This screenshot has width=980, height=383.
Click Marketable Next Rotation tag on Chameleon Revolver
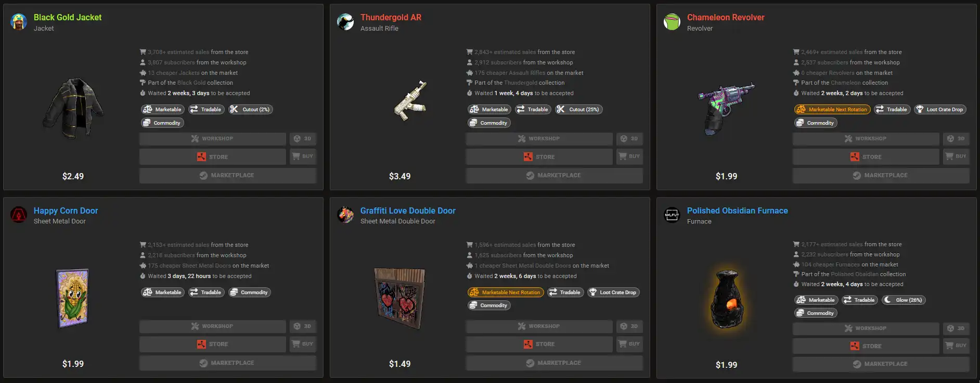pyautogui.click(x=832, y=110)
